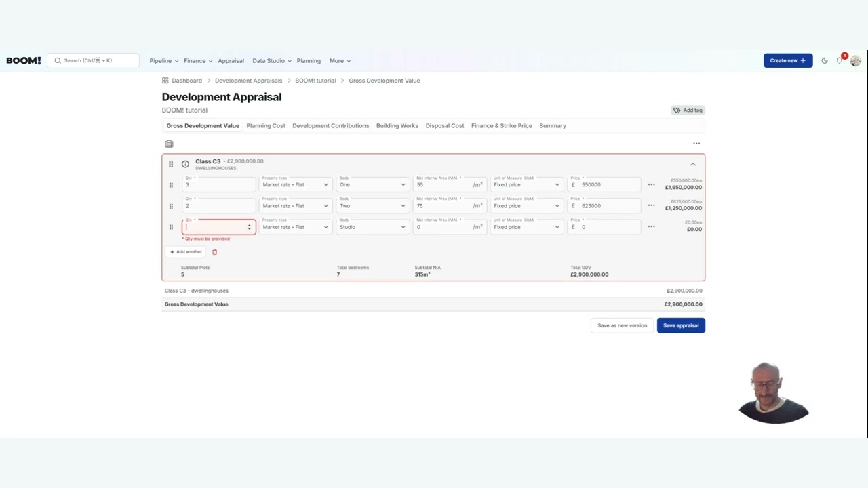Open more options for the 550000 price row
The height and width of the screenshot is (488, 868).
(651, 184)
